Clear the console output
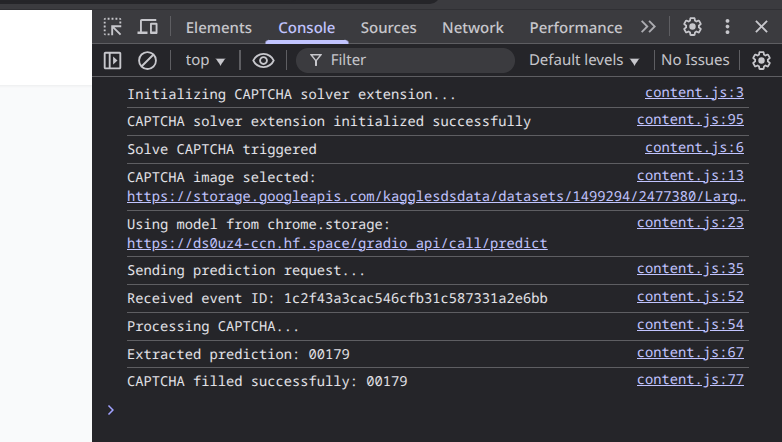This screenshot has width=782, height=442. point(147,60)
